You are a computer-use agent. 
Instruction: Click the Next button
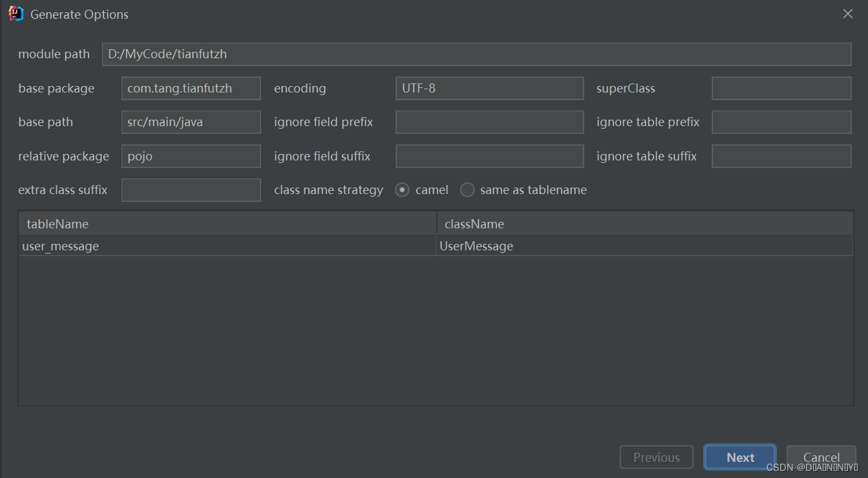click(740, 457)
